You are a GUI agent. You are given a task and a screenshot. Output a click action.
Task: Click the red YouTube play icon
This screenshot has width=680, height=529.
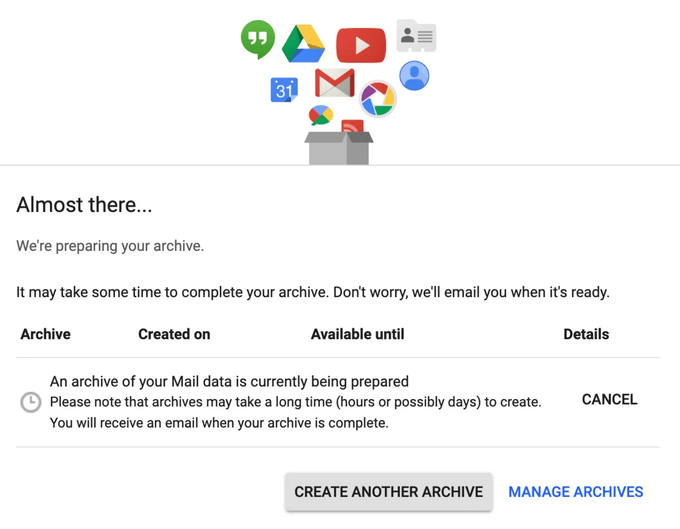pyautogui.click(x=361, y=45)
